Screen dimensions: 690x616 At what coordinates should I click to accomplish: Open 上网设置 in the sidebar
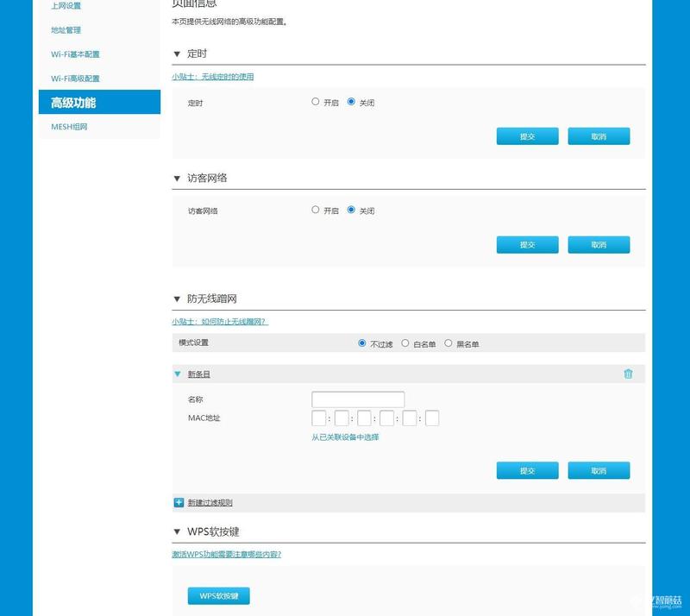click(66, 6)
